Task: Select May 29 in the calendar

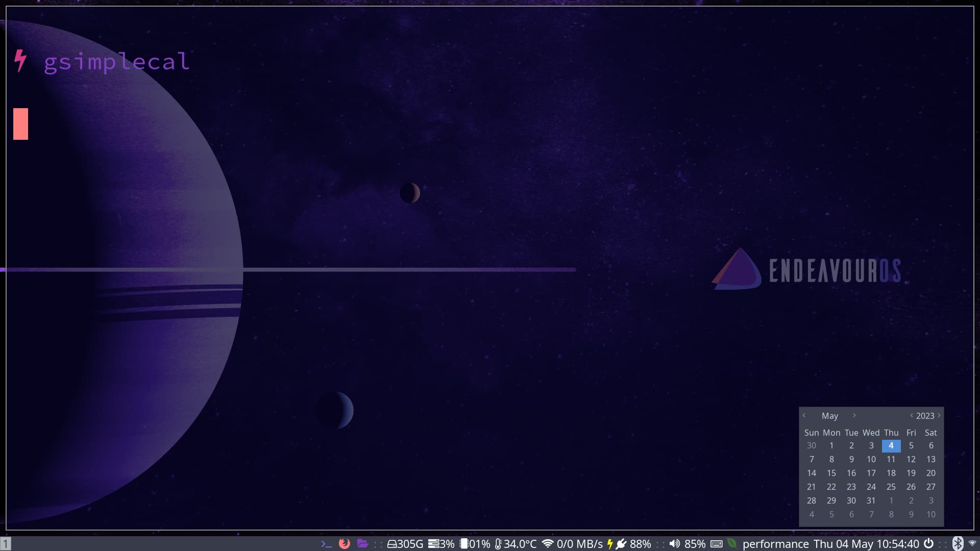Action: click(x=831, y=500)
